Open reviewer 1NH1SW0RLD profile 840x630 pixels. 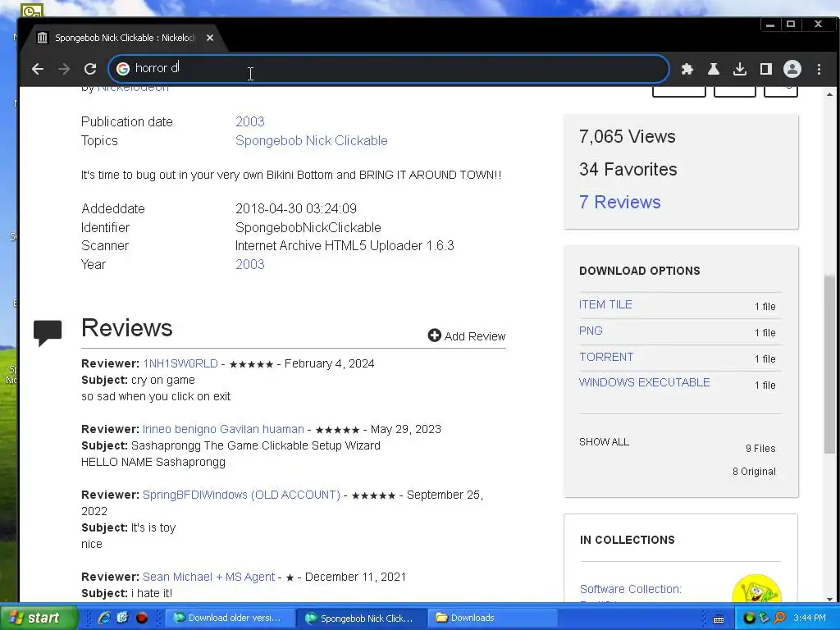[180, 363]
